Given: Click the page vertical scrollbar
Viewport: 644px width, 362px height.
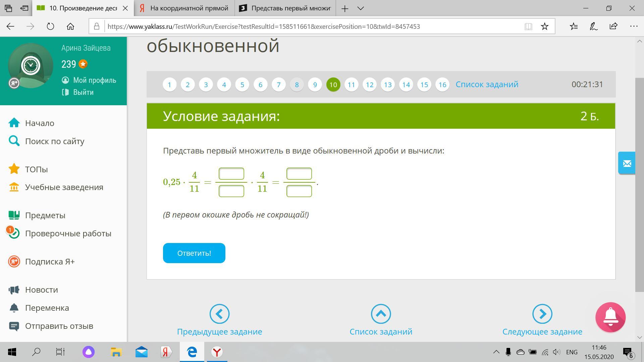Looking at the screenshot, I should [639, 184].
